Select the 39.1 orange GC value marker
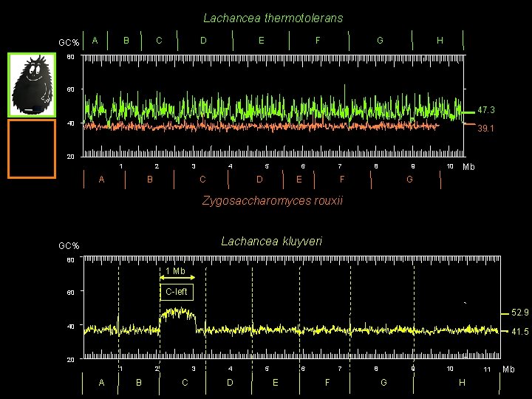This screenshot has width=532, height=399. 486,129
